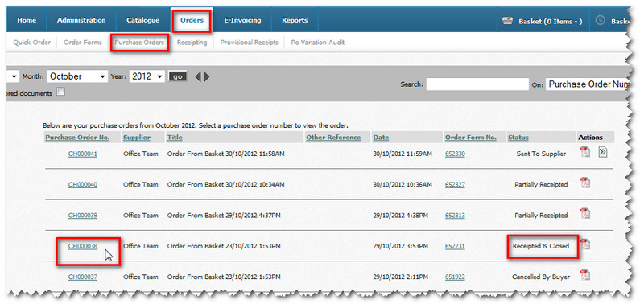Image resolution: width=644 pixels, height=308 pixels.
Task: Open order form number 652330
Action: [455, 154]
